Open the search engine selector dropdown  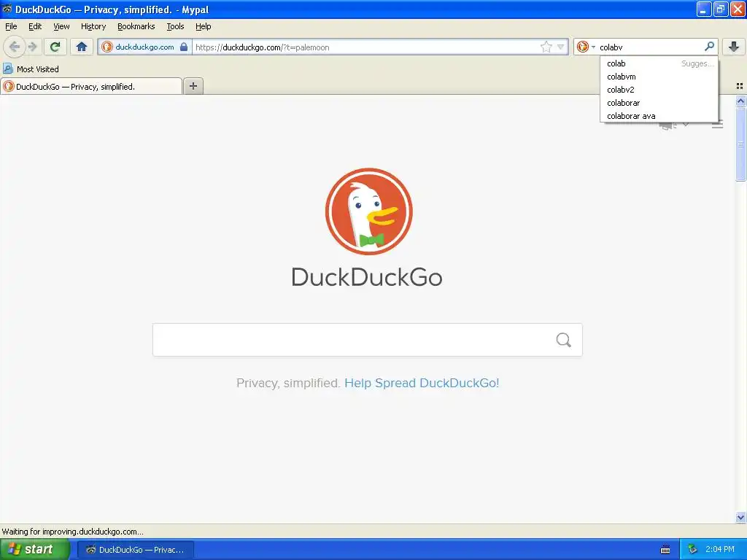coord(586,47)
